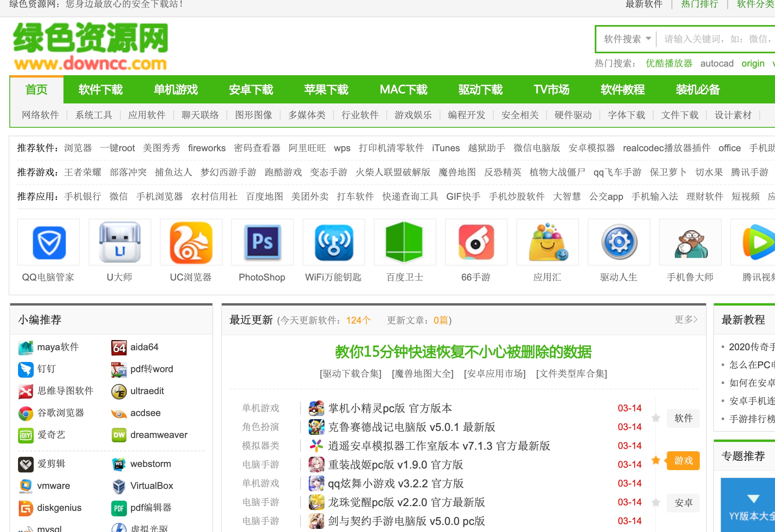The height and width of the screenshot is (532, 775).
Task: Open the 谷歌浏览器 Chrome icon
Action: [x=26, y=413]
